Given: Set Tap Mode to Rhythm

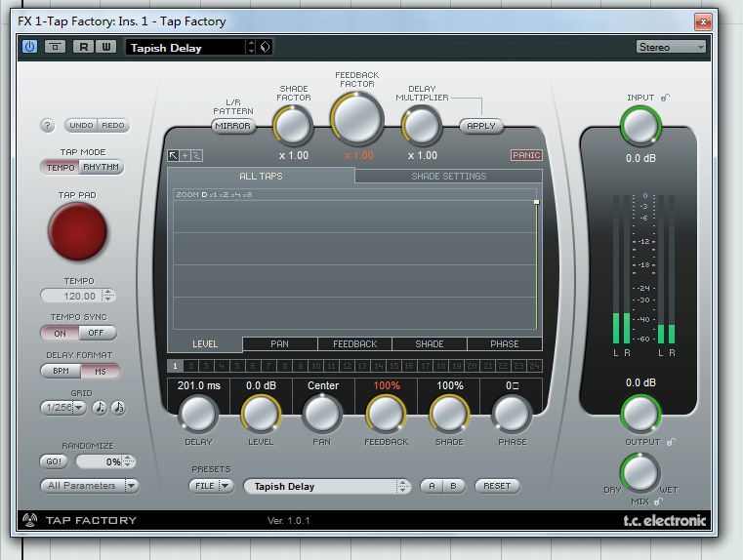Looking at the screenshot, I should 101,167.
